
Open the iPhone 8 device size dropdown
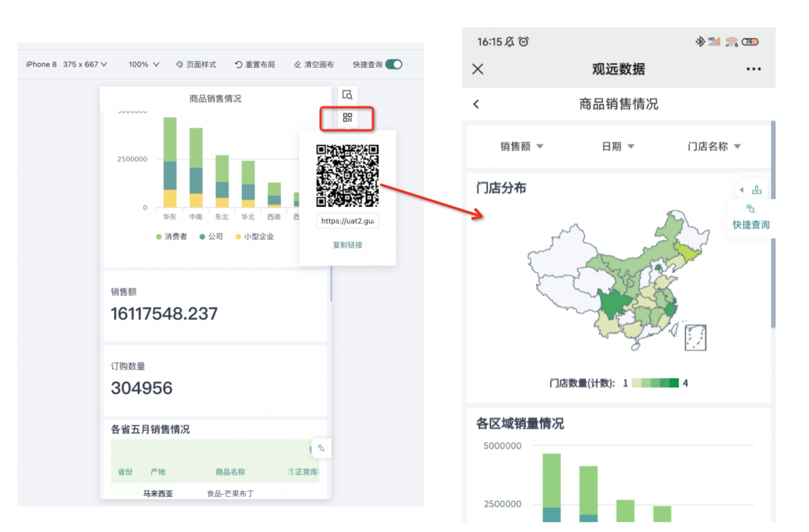click(66, 65)
